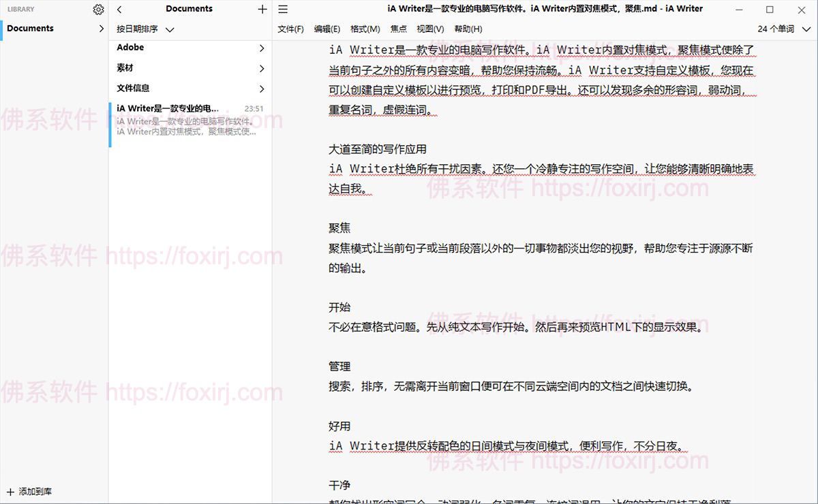The height and width of the screenshot is (504, 818).
Task: Expand the Adobe folder
Action: 130,48
